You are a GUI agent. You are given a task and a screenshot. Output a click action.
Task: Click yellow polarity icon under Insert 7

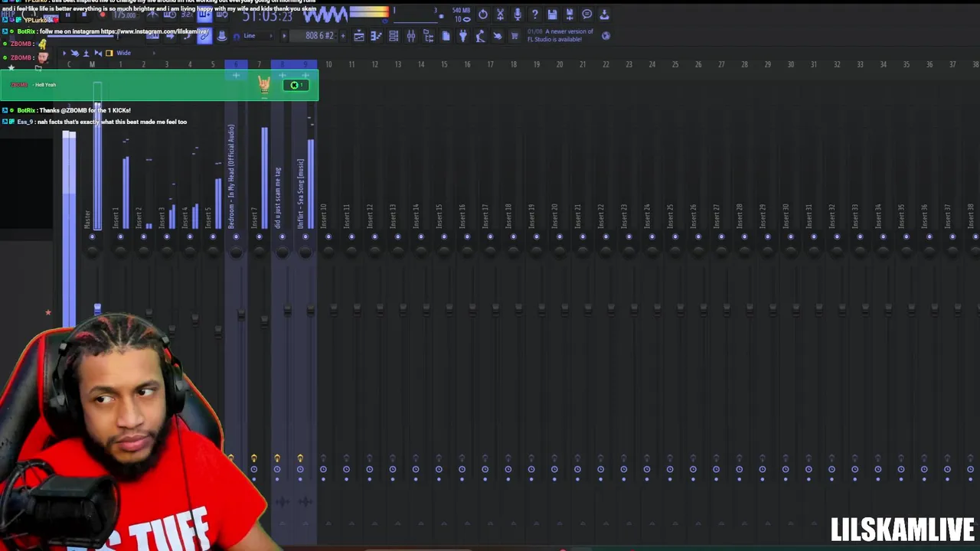coord(254,458)
